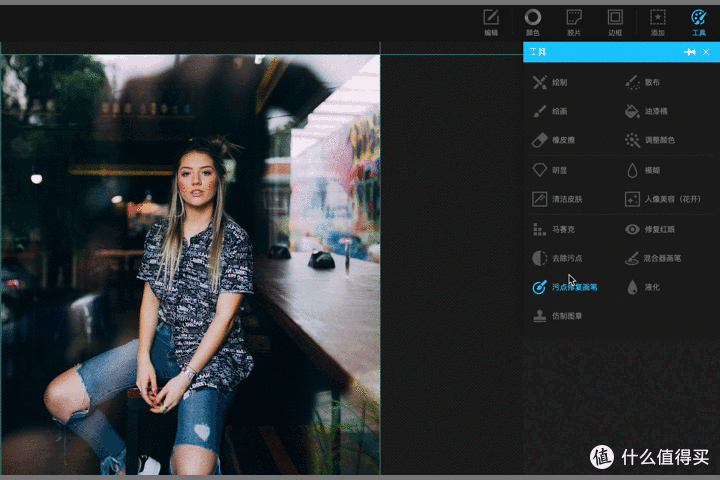The image size is (720, 480).
Task: Close the 工具 panel with X
Action: pyautogui.click(x=706, y=52)
